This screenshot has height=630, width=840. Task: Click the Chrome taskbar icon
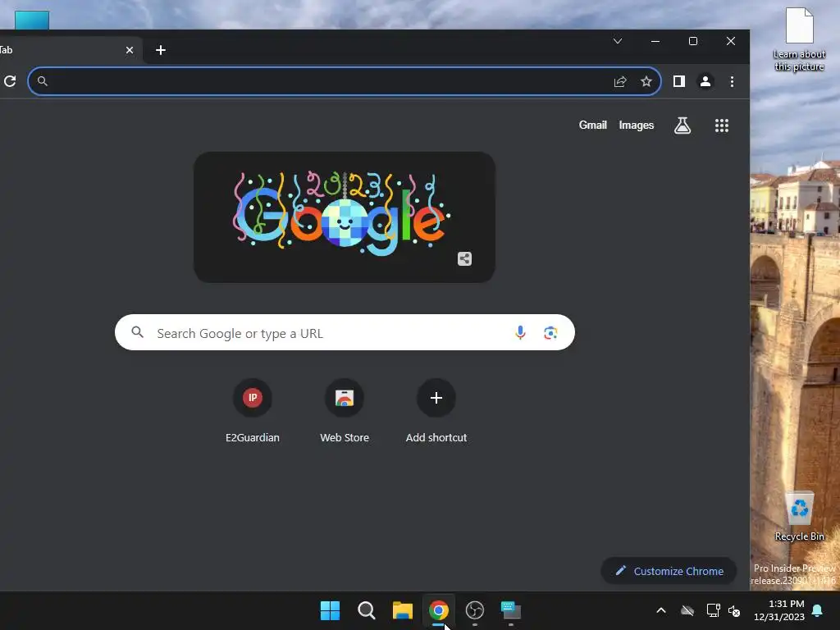(x=439, y=610)
